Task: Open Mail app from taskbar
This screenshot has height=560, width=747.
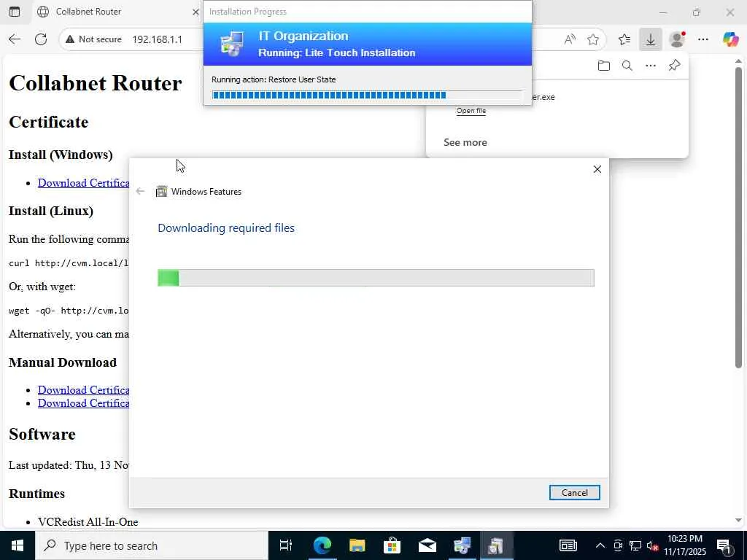Action: [x=427, y=545]
